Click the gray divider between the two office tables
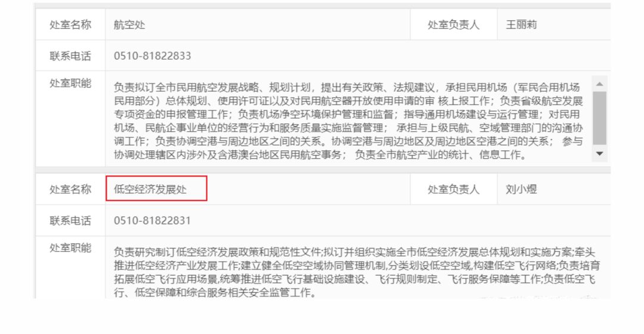 (323, 169)
